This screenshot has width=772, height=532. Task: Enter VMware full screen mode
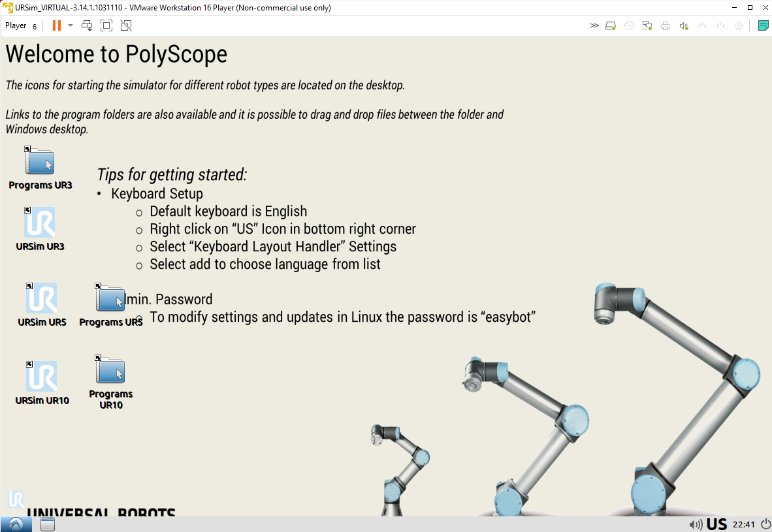[x=106, y=25]
